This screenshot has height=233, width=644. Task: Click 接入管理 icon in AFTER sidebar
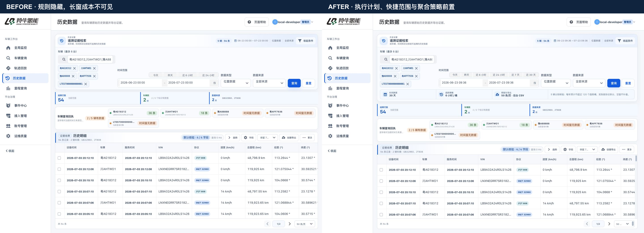point(330,116)
